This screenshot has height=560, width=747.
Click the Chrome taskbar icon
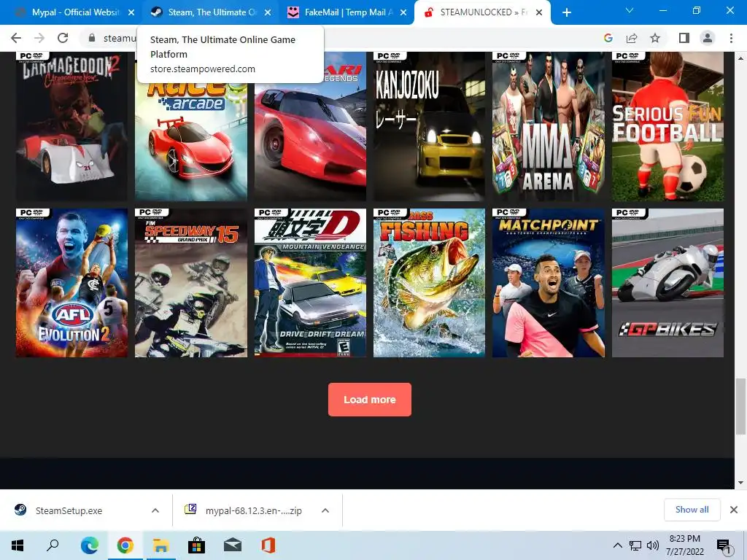[125, 545]
